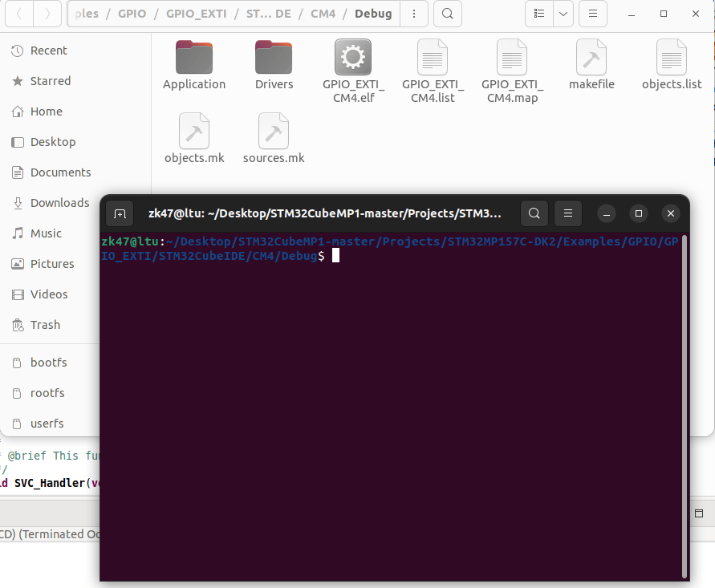Open the terminal hamburger menu

(567, 213)
